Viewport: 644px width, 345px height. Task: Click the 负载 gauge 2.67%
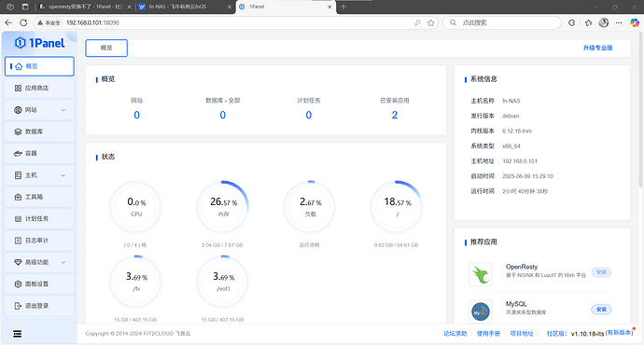coord(310,207)
